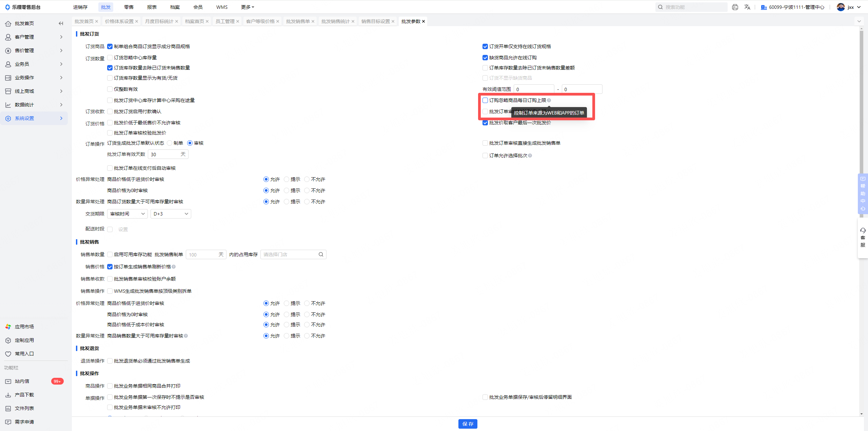Click the 帮助中心 side button

pyautogui.click(x=863, y=194)
